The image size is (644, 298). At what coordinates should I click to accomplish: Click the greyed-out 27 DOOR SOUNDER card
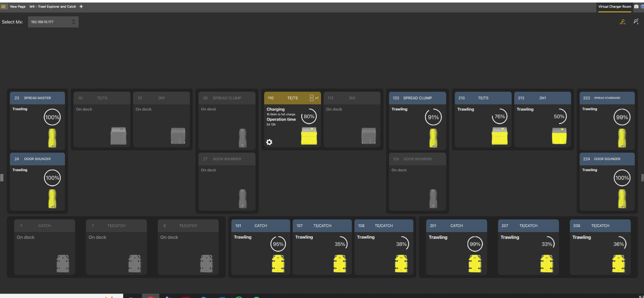click(227, 181)
